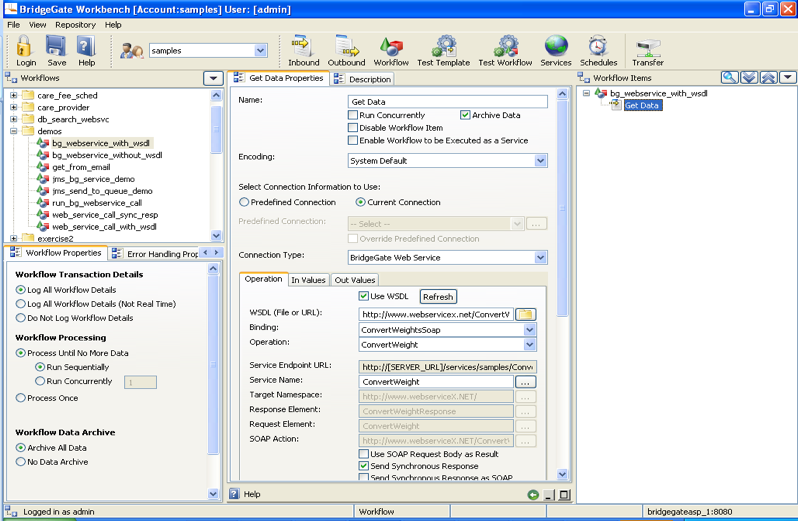The width and height of the screenshot is (798, 521).
Task: Select Process Once radio button
Action: click(x=20, y=398)
